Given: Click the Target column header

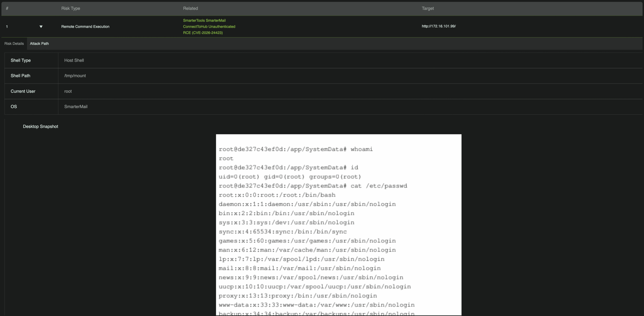Looking at the screenshot, I should pyautogui.click(x=428, y=8).
